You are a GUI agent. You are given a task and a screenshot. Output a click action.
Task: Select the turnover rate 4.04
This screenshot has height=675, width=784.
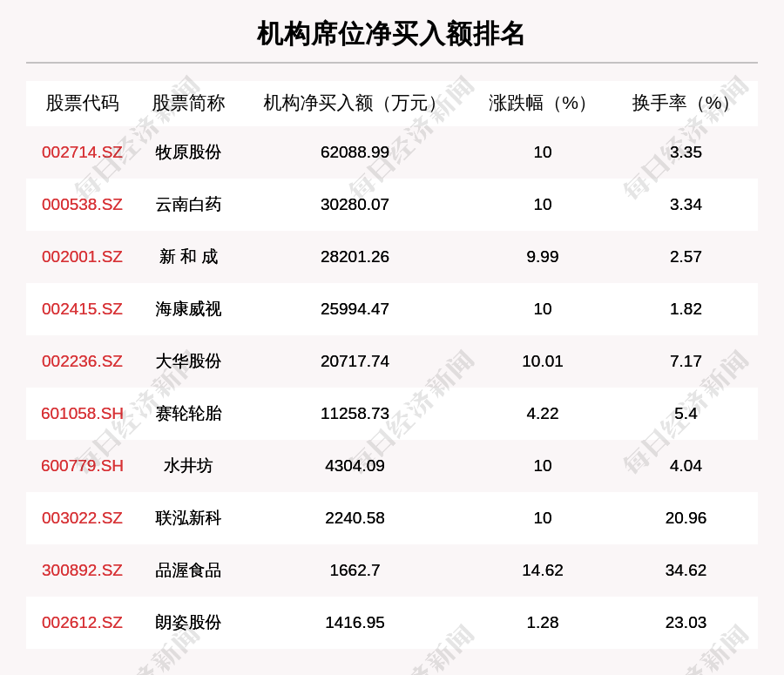coord(686,465)
